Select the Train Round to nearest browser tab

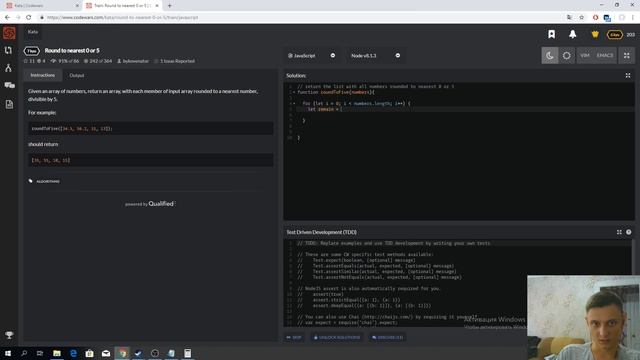(121, 6)
